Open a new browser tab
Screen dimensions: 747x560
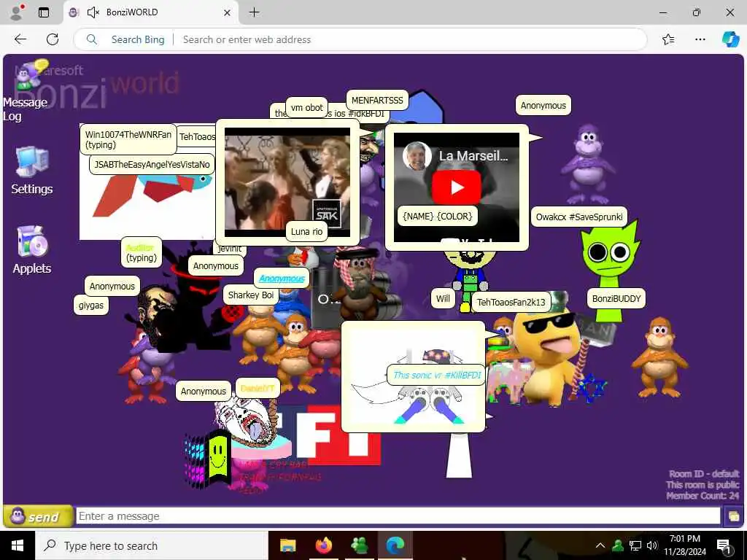[x=255, y=12]
